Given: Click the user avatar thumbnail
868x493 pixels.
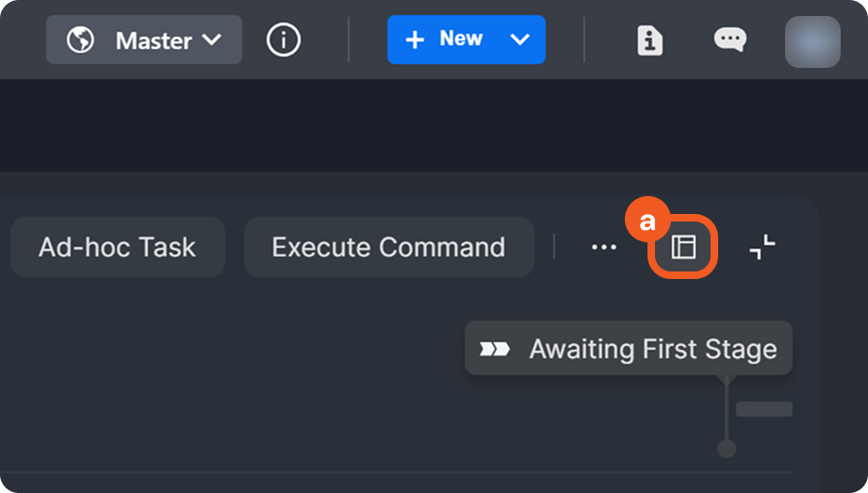Looking at the screenshot, I should [811, 41].
